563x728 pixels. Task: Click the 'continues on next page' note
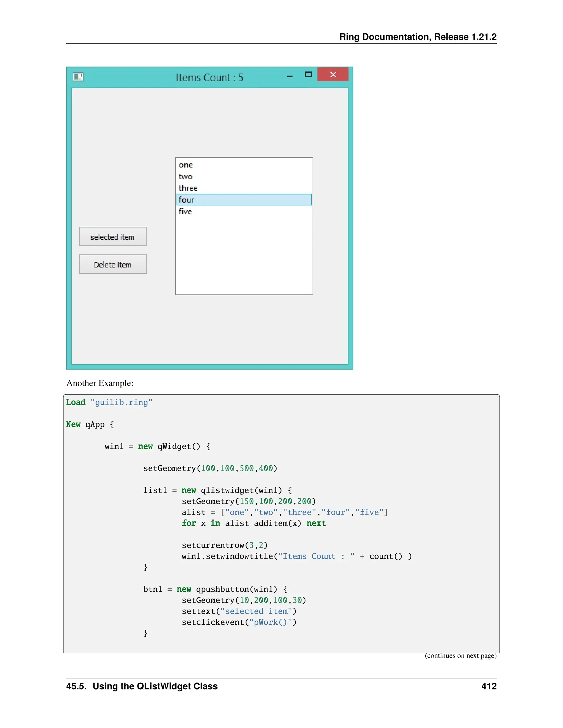(460, 656)
